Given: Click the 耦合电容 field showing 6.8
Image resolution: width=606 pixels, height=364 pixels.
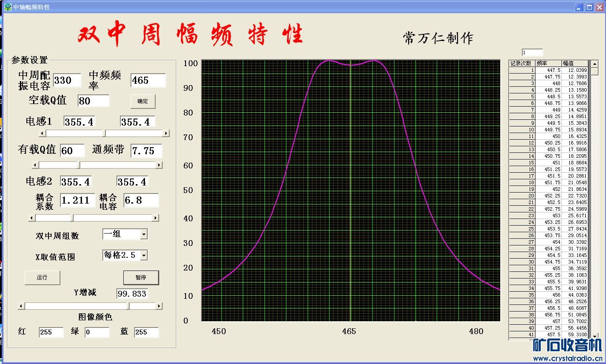Looking at the screenshot, I should click(x=141, y=201).
